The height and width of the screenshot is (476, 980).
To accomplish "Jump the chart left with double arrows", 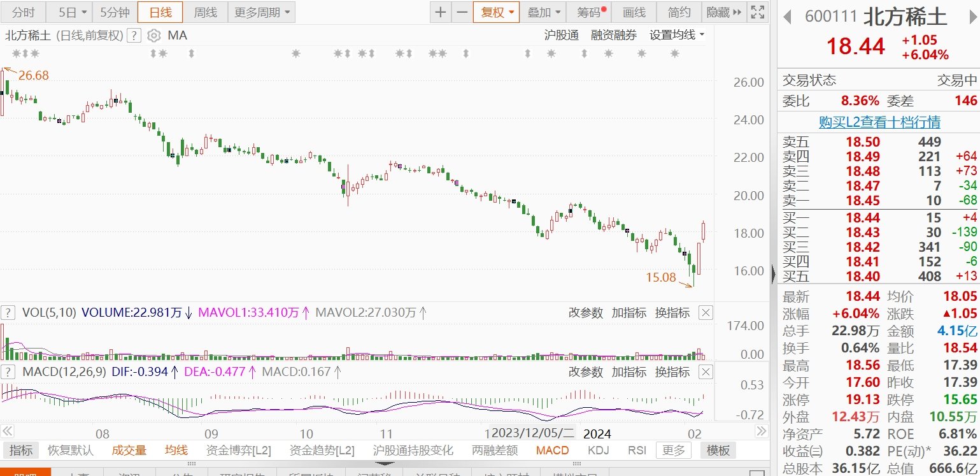I will tap(8, 432).
